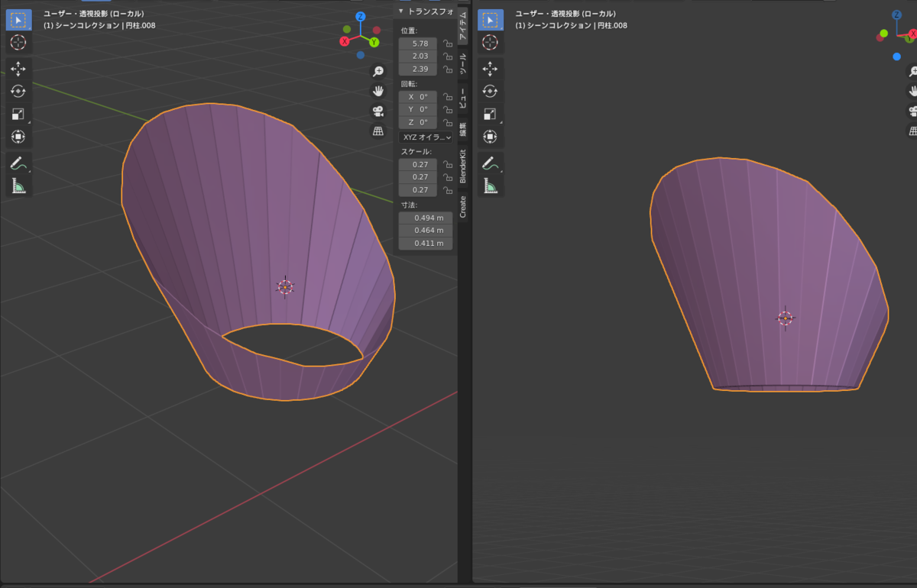
Task: Select the Select Box tool in left viewport
Action: click(x=19, y=19)
